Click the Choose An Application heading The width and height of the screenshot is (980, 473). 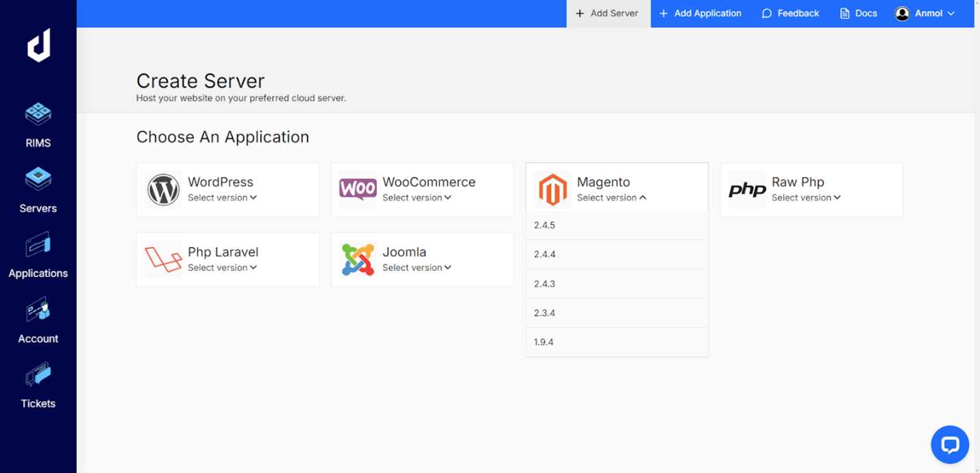[x=223, y=137]
